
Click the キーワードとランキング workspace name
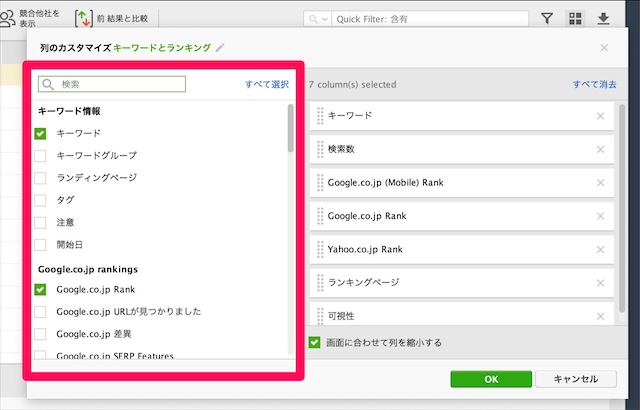pos(162,48)
